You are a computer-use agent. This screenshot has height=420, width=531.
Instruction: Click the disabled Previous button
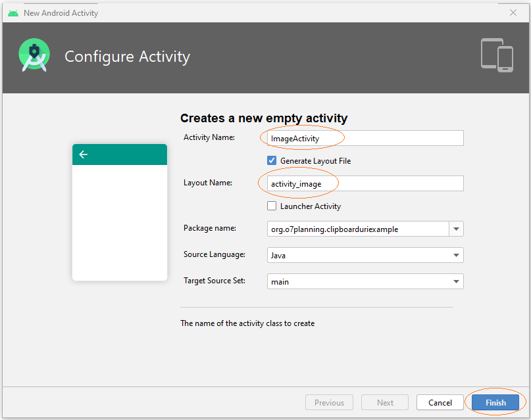click(329, 402)
